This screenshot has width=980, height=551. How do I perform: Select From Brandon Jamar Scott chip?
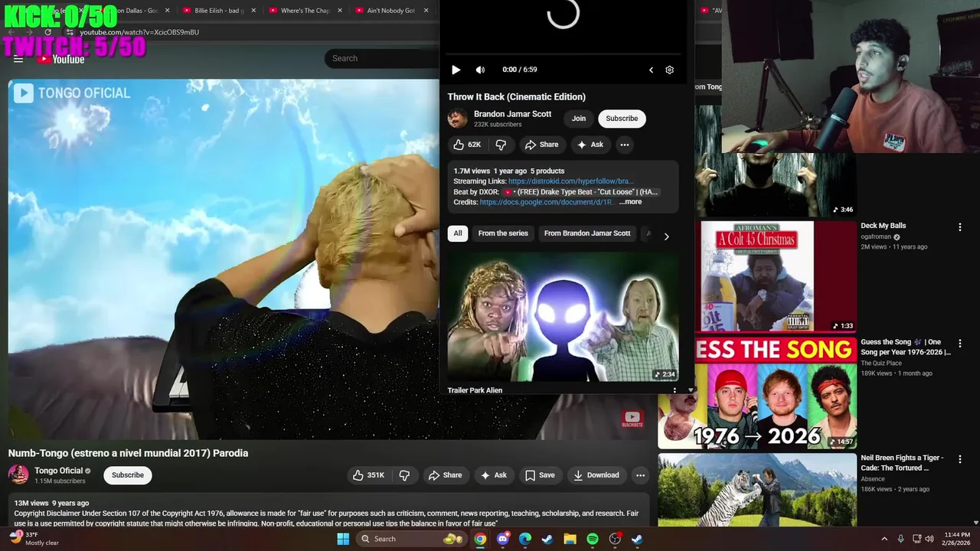(x=587, y=233)
